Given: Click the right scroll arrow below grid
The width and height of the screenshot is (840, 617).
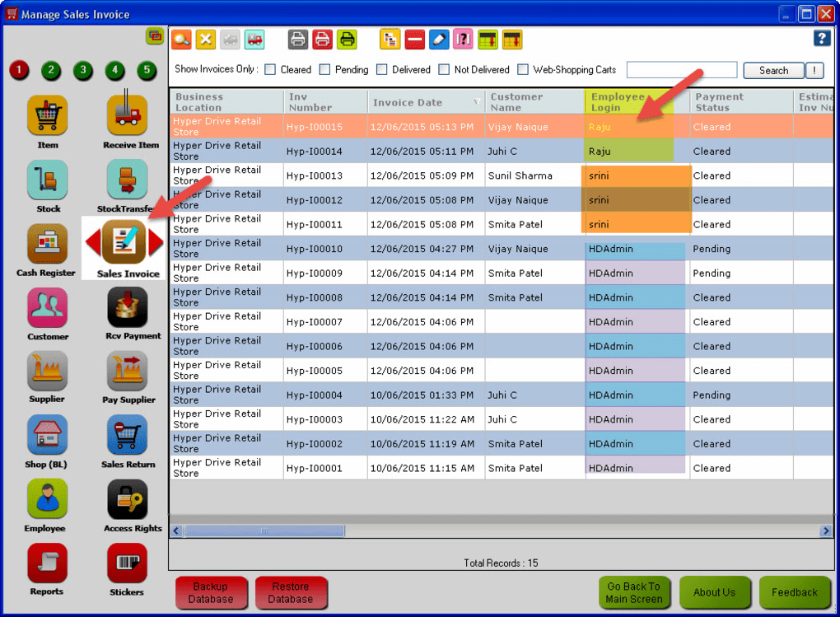Looking at the screenshot, I should tap(826, 531).
